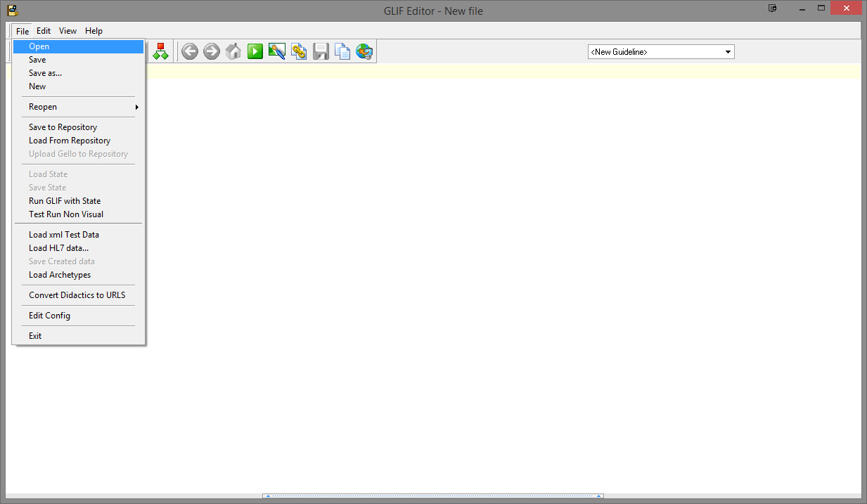Choose Convert Didactics to URLS
Viewport: 867px width, 504px height.
click(x=79, y=295)
